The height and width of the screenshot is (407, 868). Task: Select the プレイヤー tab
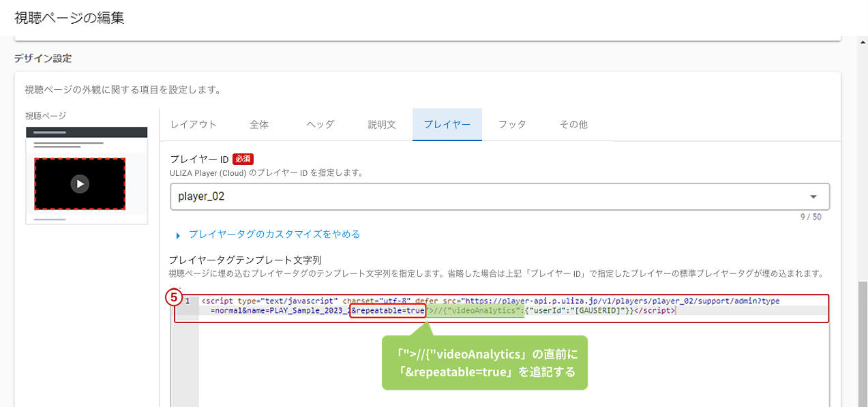point(447,124)
